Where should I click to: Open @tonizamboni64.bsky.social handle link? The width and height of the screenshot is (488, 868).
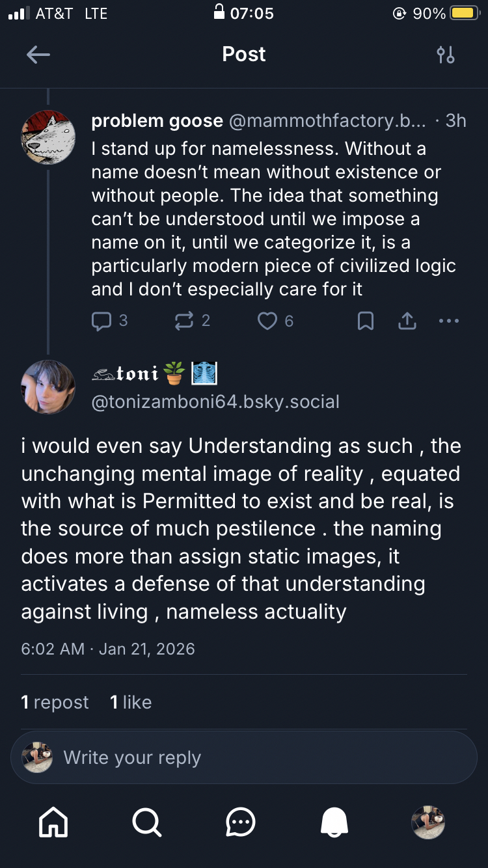[x=215, y=401]
